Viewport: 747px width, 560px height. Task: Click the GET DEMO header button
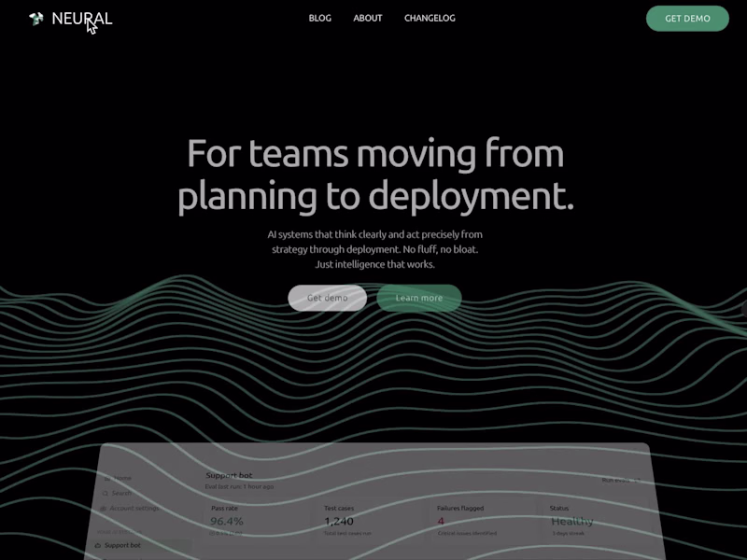point(687,19)
